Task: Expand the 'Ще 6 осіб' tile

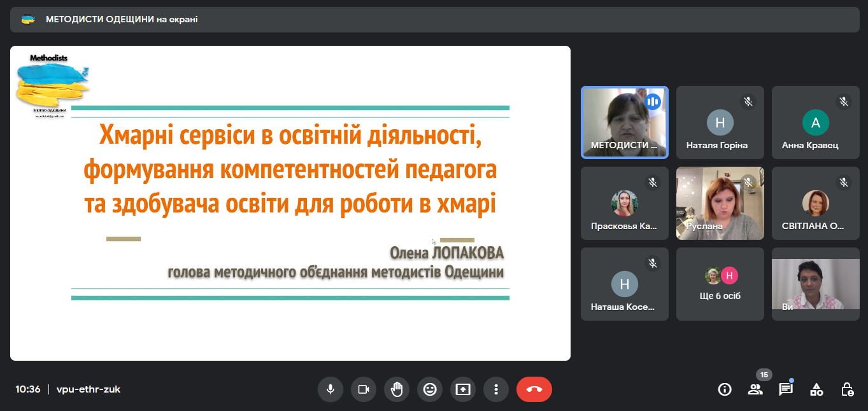Action: (720, 284)
